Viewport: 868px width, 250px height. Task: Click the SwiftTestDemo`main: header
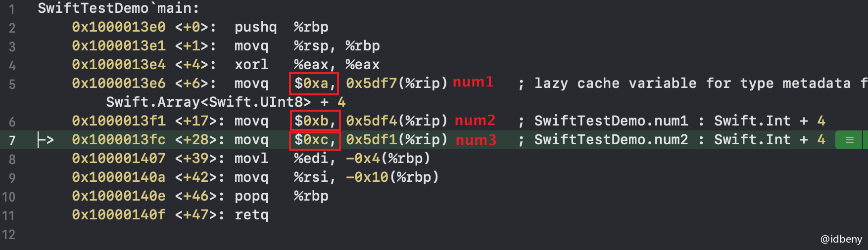[118, 8]
